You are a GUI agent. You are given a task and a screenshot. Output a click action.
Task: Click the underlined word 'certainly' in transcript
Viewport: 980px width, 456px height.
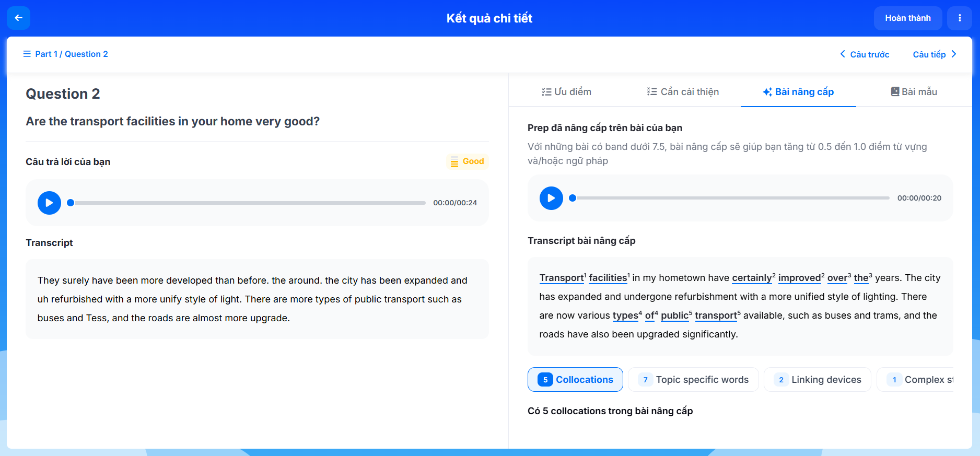tap(752, 278)
